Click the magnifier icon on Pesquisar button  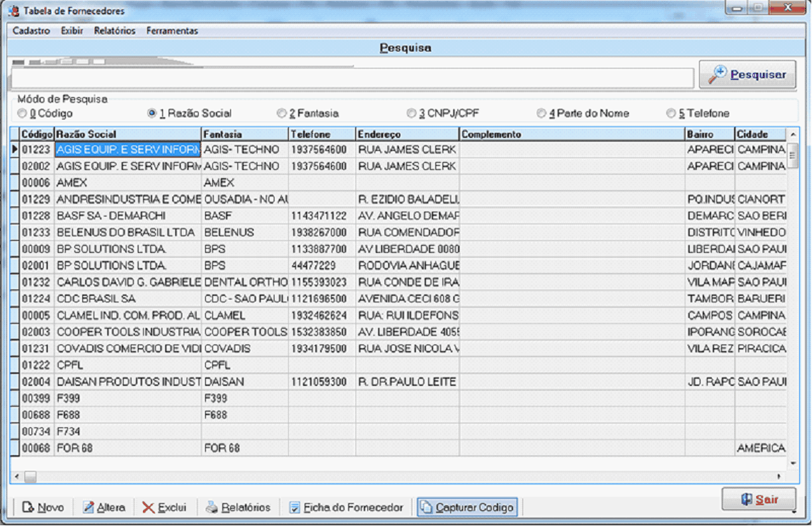click(718, 74)
